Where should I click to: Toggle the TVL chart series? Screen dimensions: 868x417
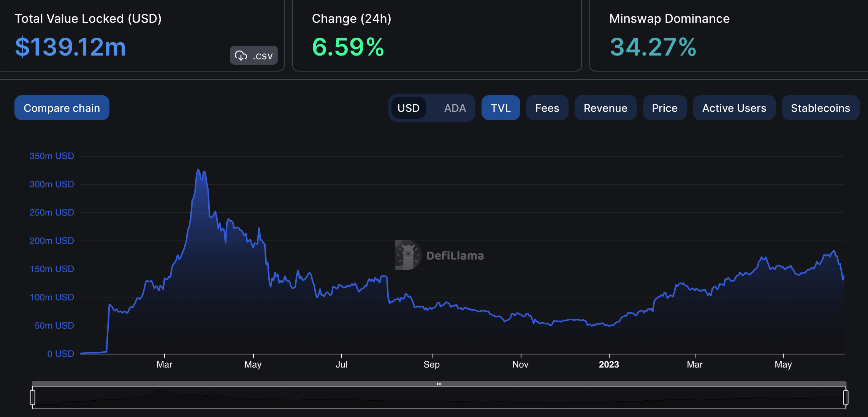[x=501, y=108]
